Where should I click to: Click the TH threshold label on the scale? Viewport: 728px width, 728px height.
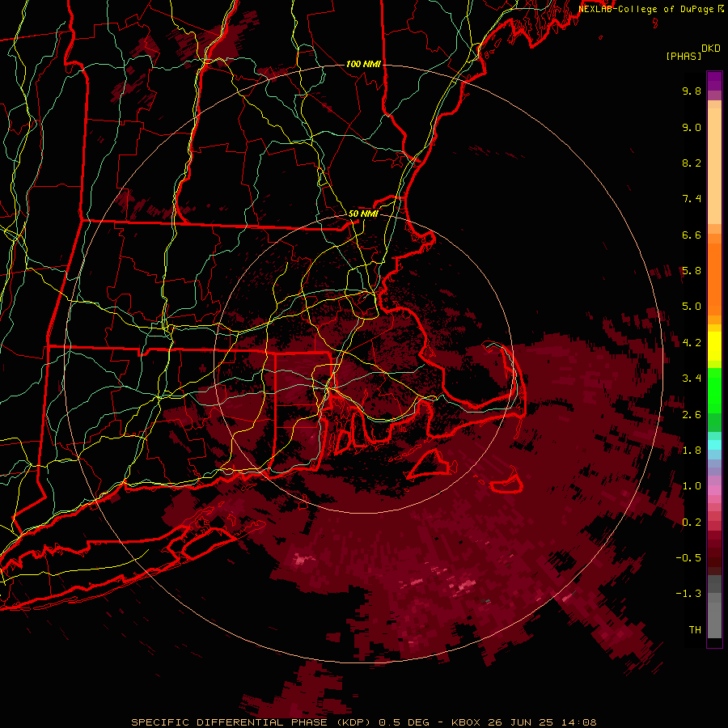(695, 630)
